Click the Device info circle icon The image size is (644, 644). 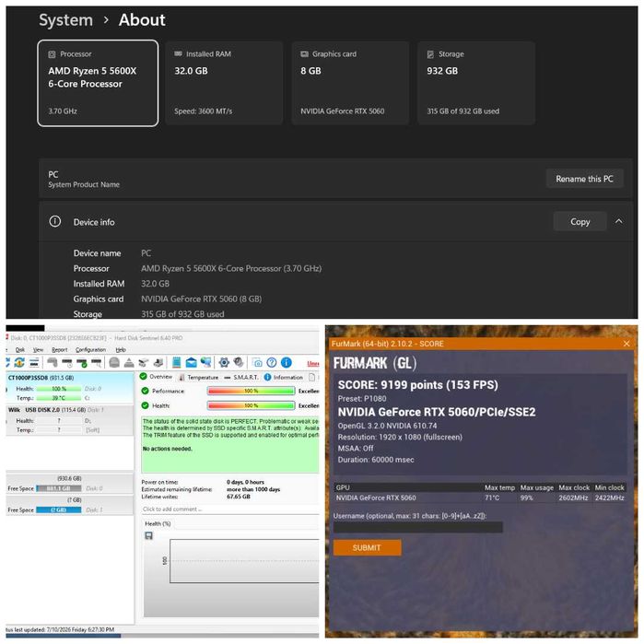[x=55, y=222]
